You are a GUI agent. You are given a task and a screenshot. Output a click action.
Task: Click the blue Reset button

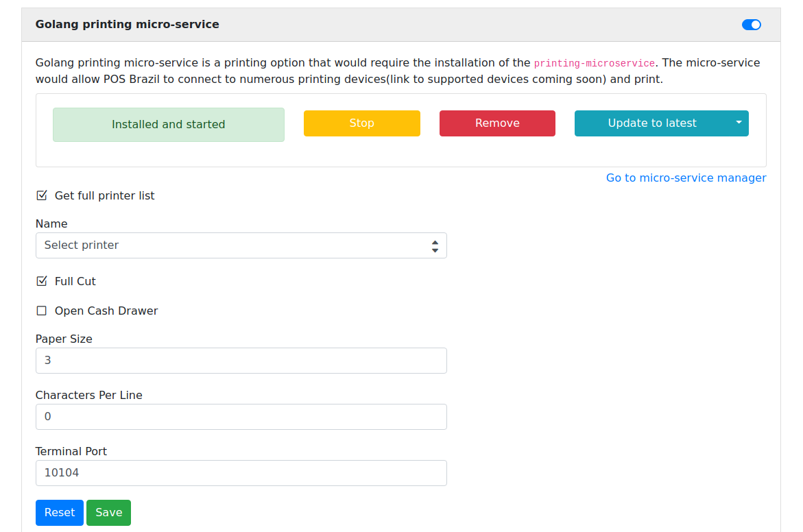tap(60, 513)
